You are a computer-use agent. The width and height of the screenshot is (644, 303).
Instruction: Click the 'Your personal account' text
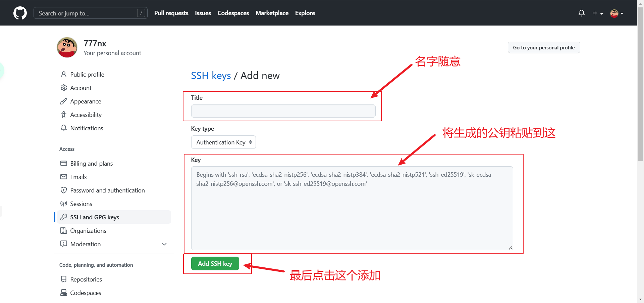tap(112, 53)
